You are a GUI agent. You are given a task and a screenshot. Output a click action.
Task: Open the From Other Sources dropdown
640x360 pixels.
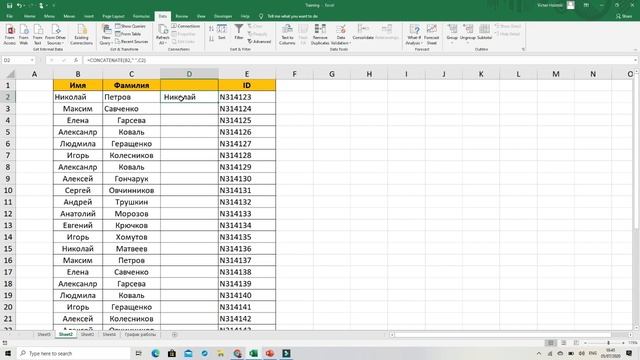[x=56, y=34]
